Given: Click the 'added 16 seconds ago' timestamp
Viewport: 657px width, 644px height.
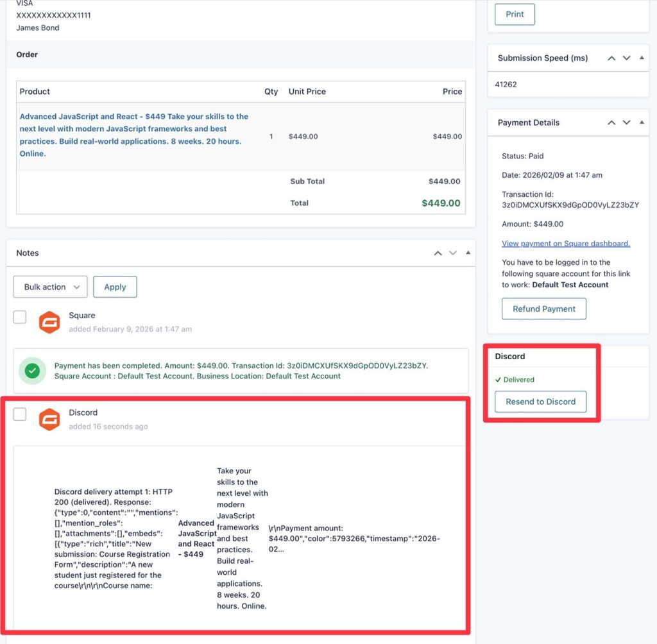Looking at the screenshot, I should coord(108,427).
